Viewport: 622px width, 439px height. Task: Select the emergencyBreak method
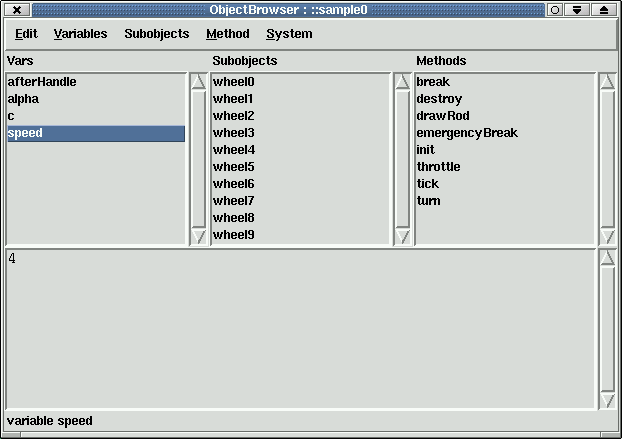point(467,133)
